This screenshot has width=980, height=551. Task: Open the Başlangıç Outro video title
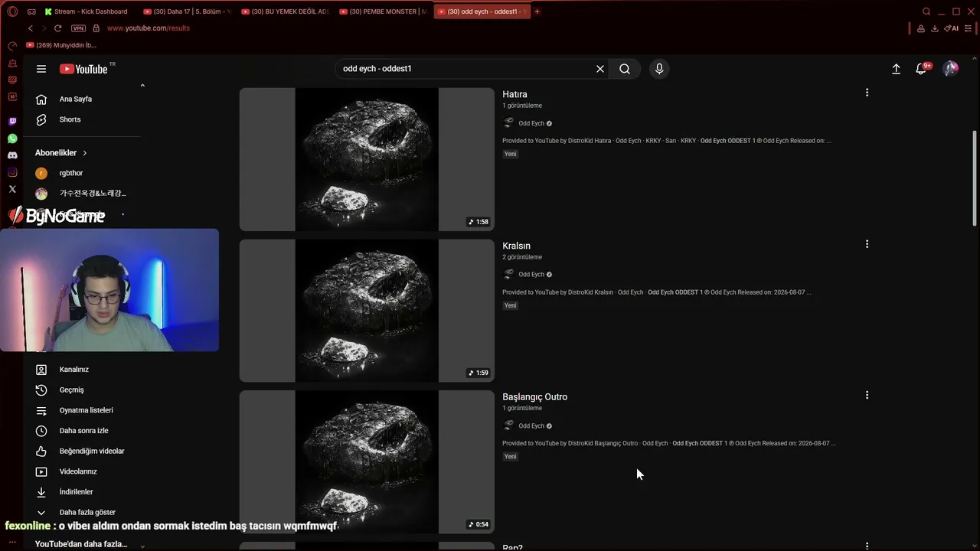pyautogui.click(x=534, y=397)
